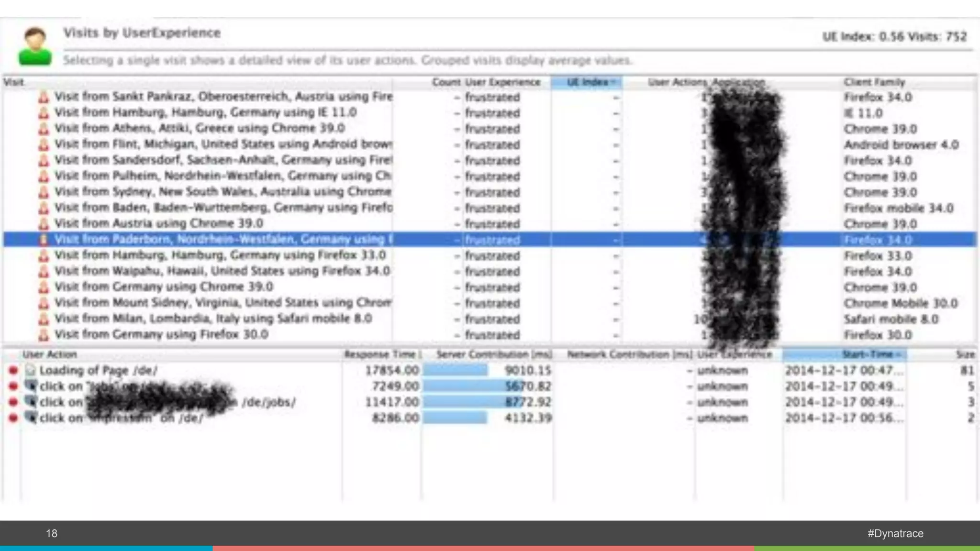Click the user icon on Sandersdorf visit row
Screen dimensions: 980x551
[44, 160]
